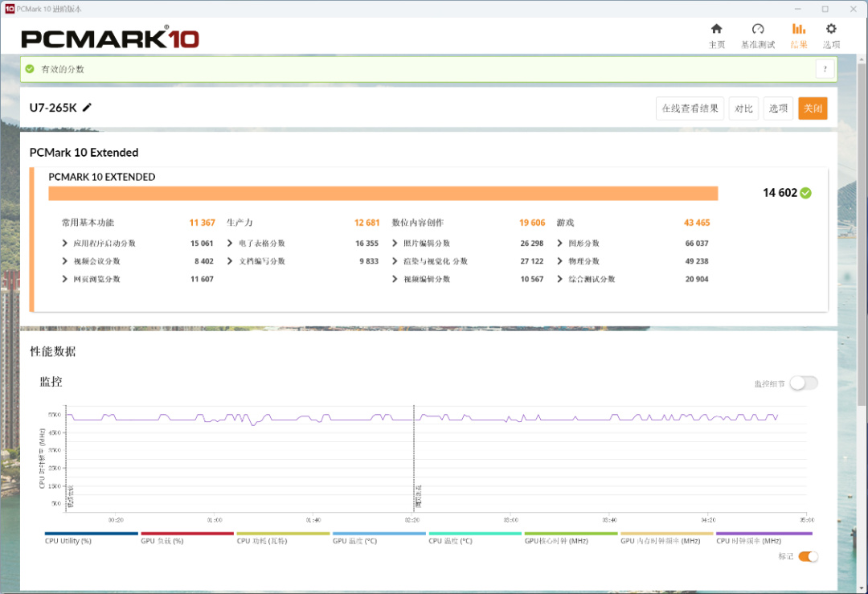Expand 应用程序启动分数 row

tap(65, 243)
